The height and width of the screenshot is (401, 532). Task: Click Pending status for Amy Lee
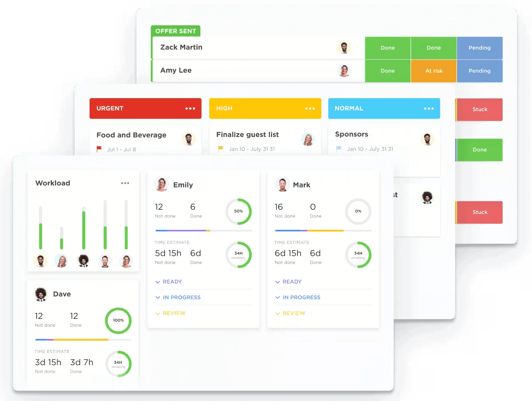pyautogui.click(x=480, y=71)
